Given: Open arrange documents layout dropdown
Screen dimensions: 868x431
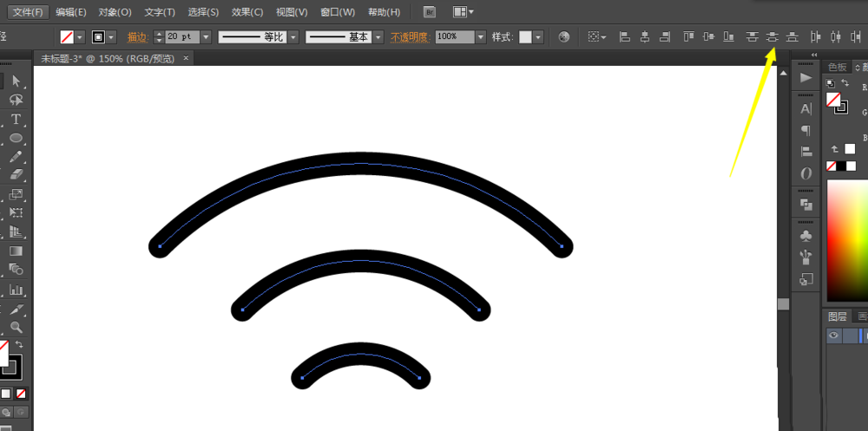Looking at the screenshot, I should 463,11.
